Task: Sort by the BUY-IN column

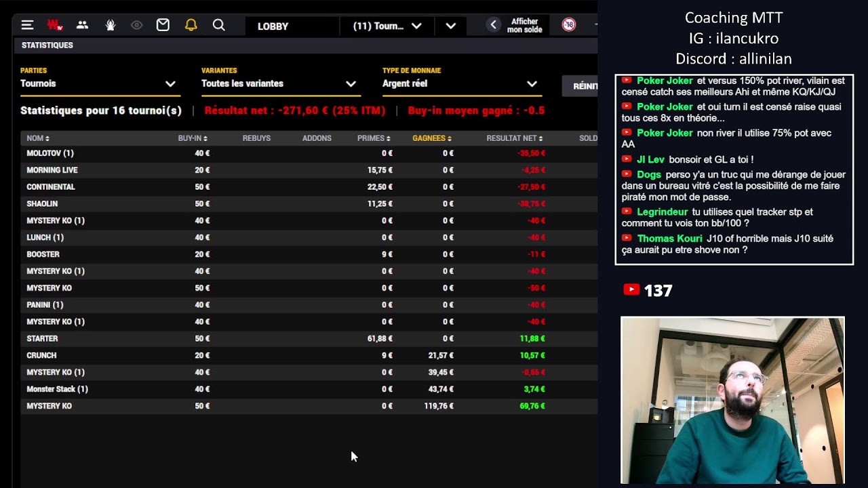Action: pos(193,138)
